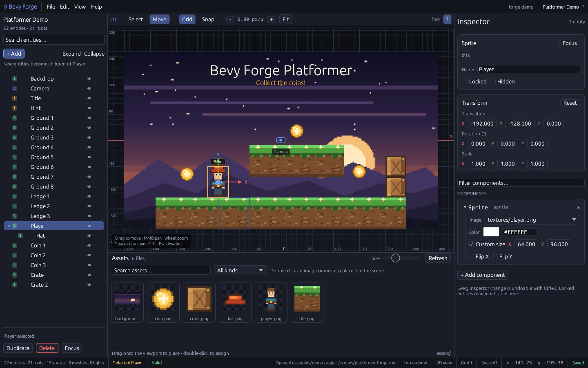Screen dimensions: 588x368
Task: Click the Translation X value field
Action: pyautogui.click(x=482, y=123)
